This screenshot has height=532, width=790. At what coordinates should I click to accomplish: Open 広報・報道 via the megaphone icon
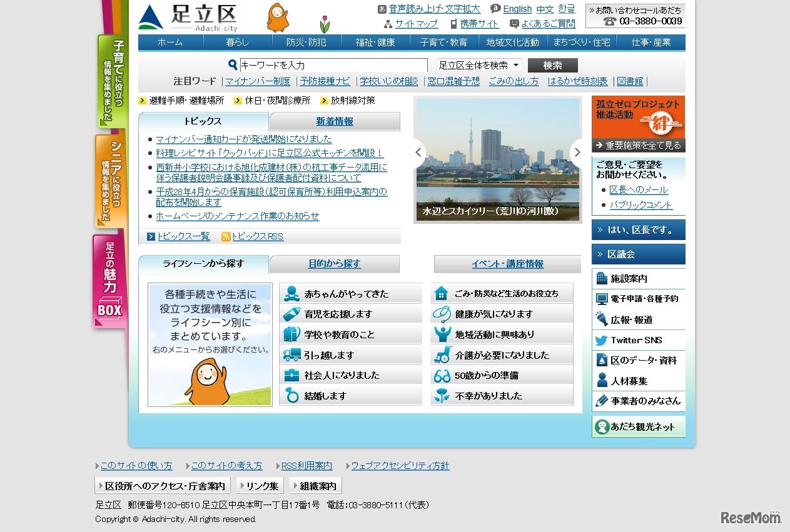coord(601,319)
